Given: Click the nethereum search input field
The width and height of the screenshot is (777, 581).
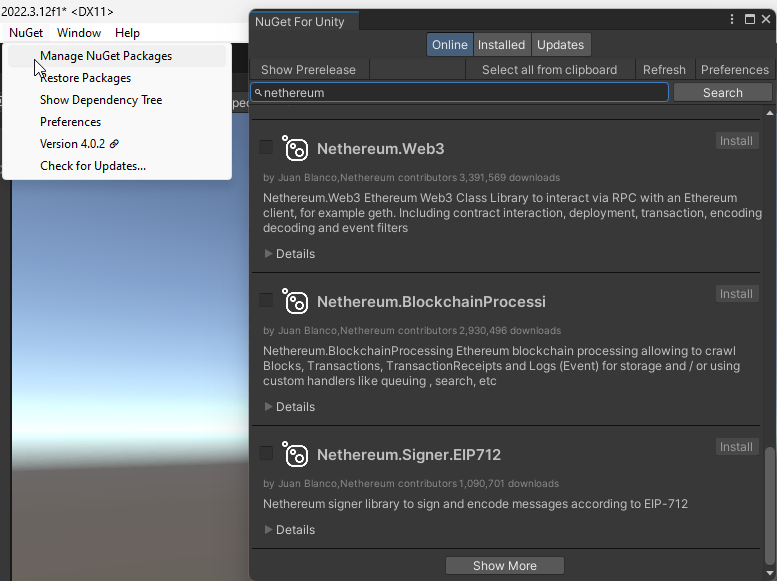Looking at the screenshot, I should point(459,93).
